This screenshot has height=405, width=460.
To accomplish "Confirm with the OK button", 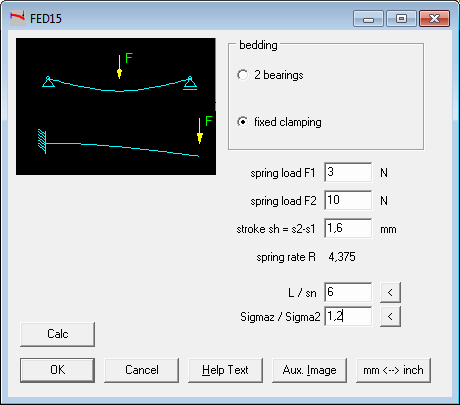I will click(57, 370).
